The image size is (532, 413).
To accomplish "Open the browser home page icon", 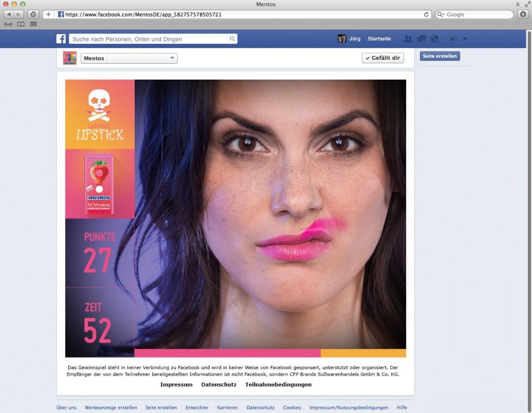I will pyautogui.click(x=33, y=14).
